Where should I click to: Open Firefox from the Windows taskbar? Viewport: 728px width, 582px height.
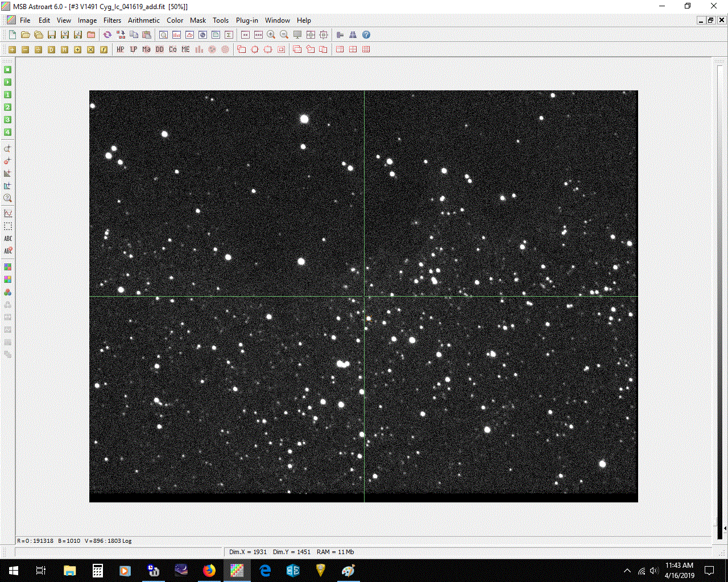point(209,571)
